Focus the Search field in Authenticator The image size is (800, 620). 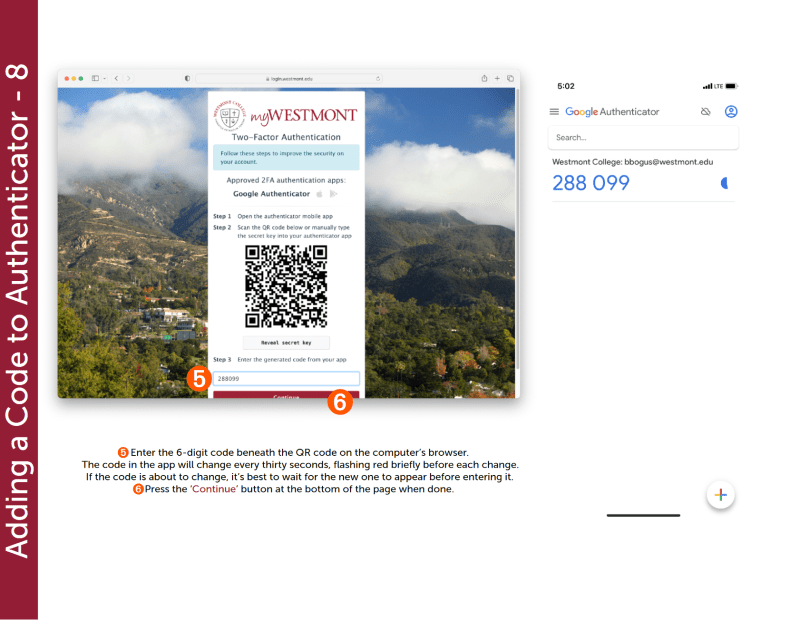pos(643,137)
